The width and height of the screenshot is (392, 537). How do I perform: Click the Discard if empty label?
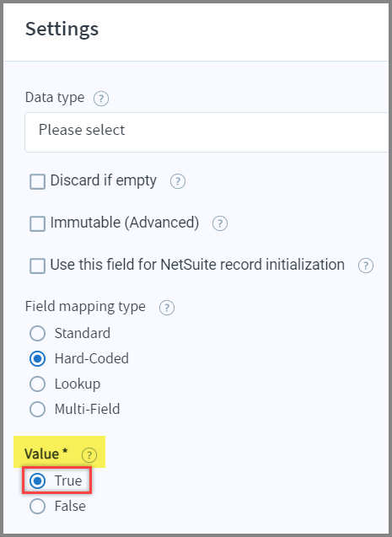pos(104,180)
